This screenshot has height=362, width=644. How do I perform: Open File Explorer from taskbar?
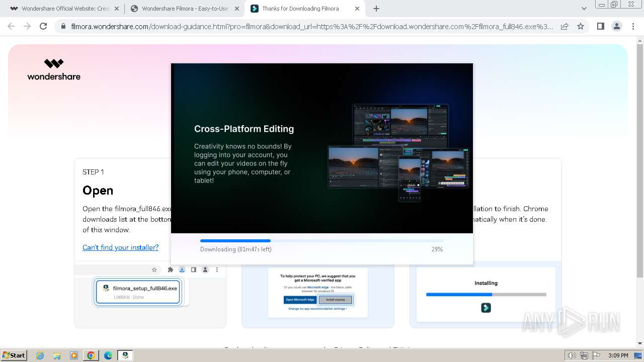click(57, 355)
